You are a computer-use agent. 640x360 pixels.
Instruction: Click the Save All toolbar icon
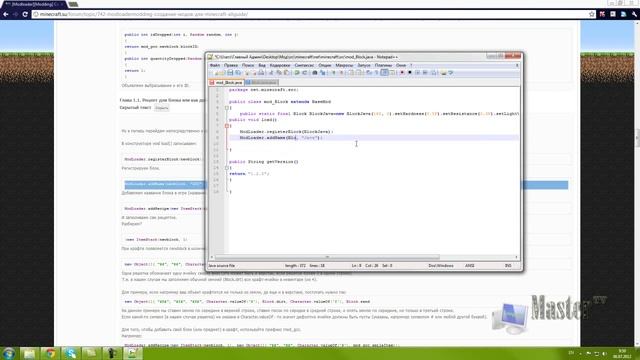pyautogui.click(x=238, y=73)
